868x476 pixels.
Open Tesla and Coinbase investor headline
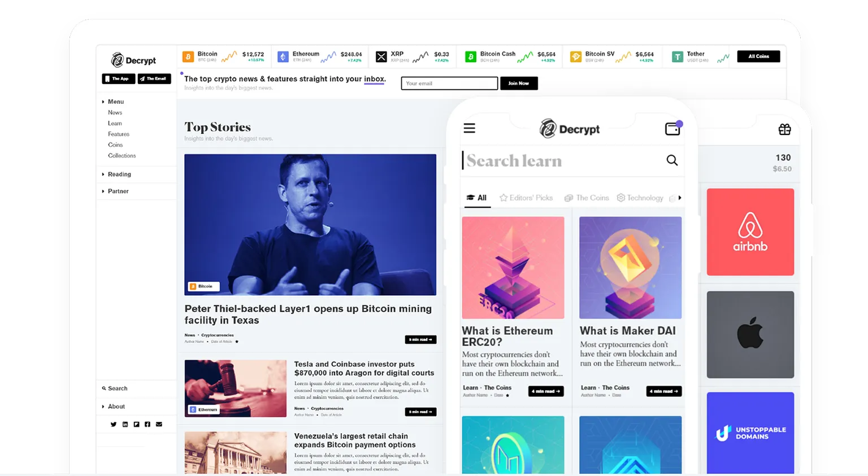point(364,368)
